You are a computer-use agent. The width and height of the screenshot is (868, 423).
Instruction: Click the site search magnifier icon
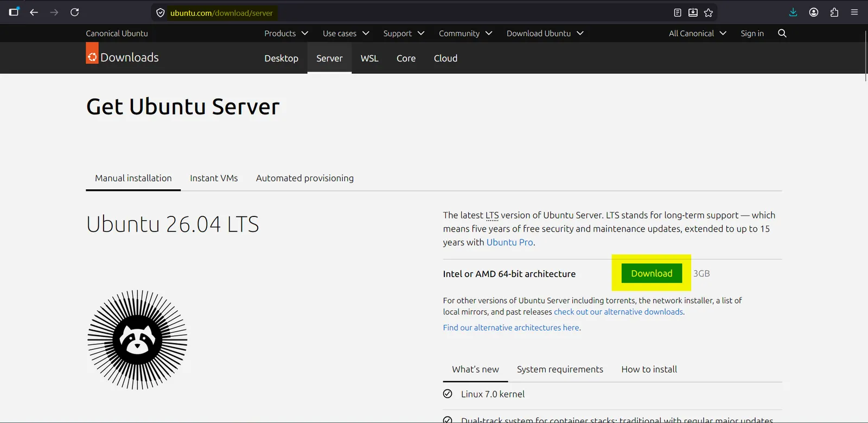point(782,33)
